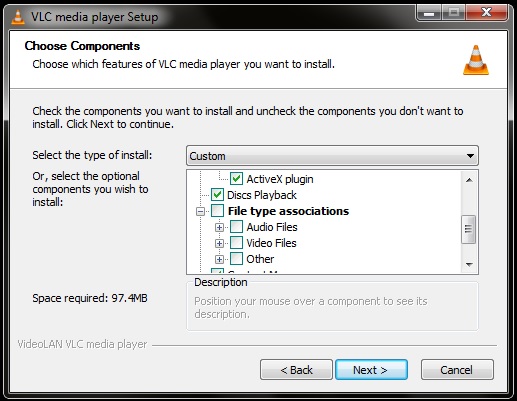Screen dimensions: 517x401
Task: Uncheck the ActiveX plugin checkbox
Action: coord(236,179)
